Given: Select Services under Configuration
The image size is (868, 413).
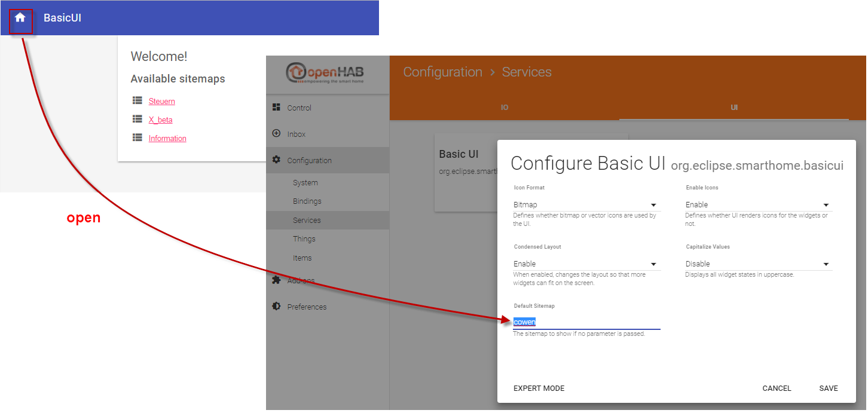Looking at the screenshot, I should 307,220.
